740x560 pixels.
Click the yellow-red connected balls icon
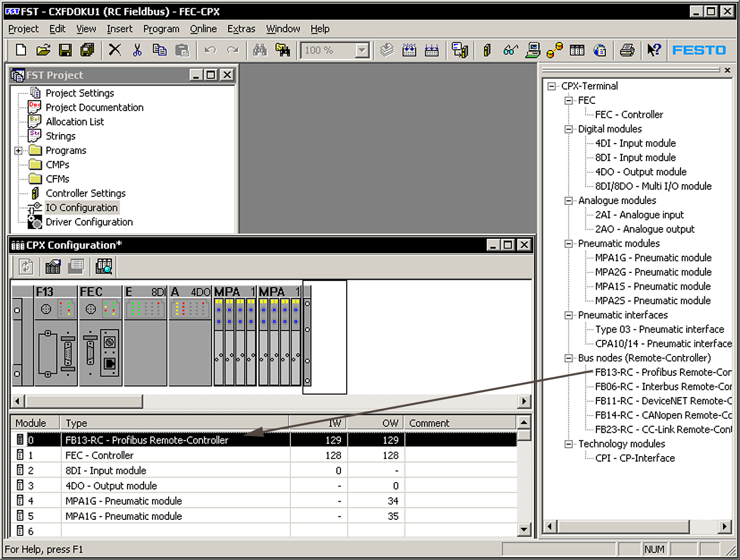tap(555, 50)
